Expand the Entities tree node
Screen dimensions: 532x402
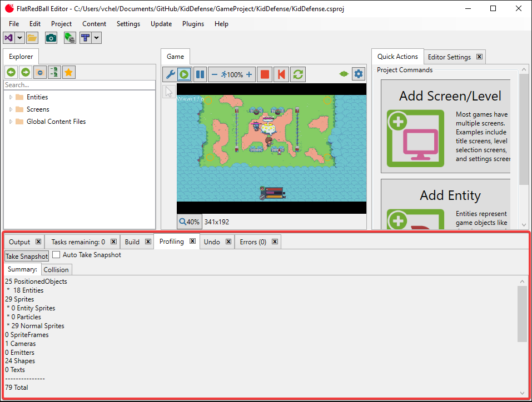coord(11,97)
